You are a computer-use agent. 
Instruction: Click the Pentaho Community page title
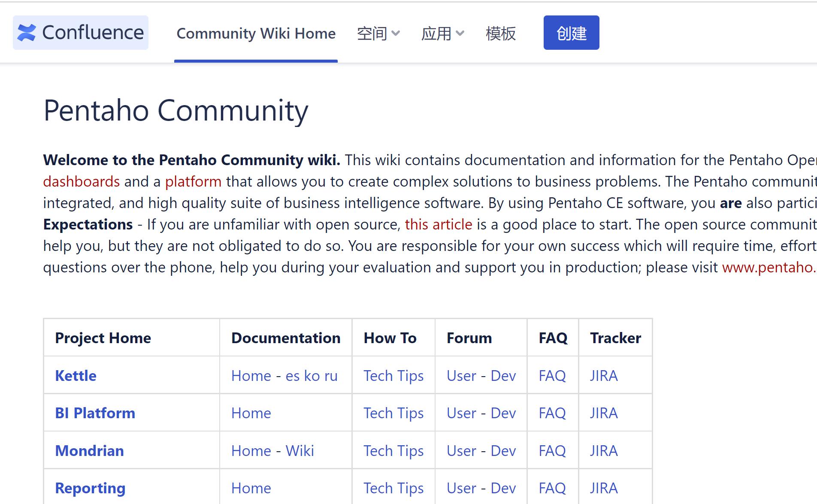click(x=176, y=111)
